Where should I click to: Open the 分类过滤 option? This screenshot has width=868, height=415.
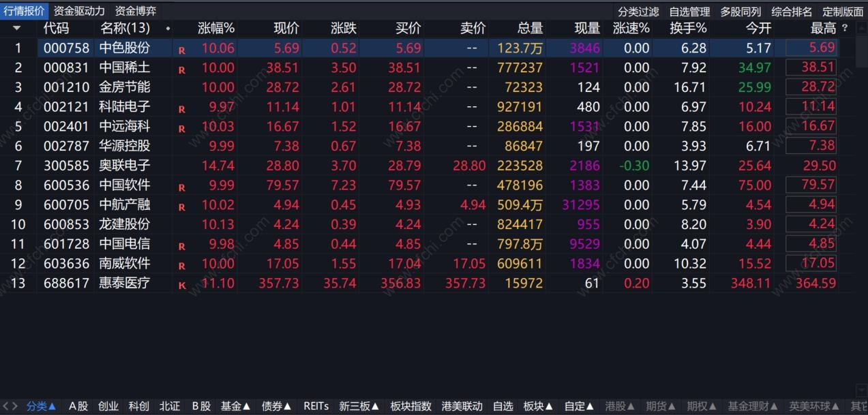638,12
